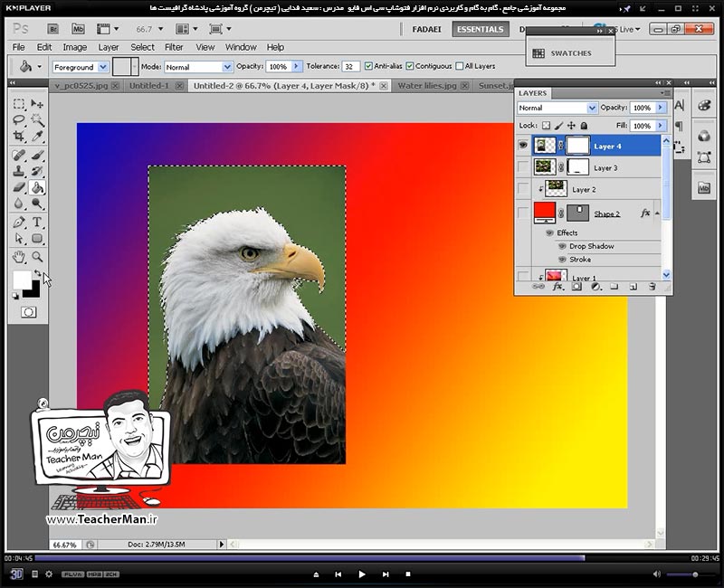Open options bar Opacity slider arrow
724x588 pixels.
click(x=296, y=66)
